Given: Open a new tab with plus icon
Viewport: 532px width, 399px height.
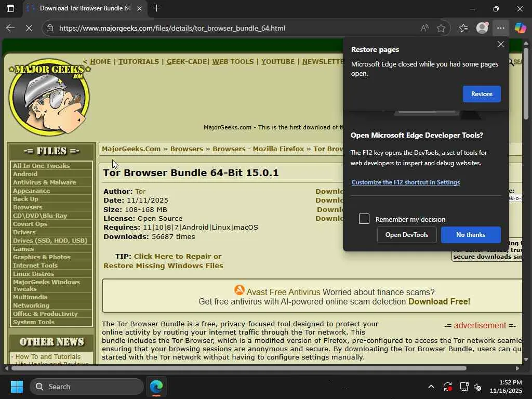Looking at the screenshot, I should [x=156, y=8].
